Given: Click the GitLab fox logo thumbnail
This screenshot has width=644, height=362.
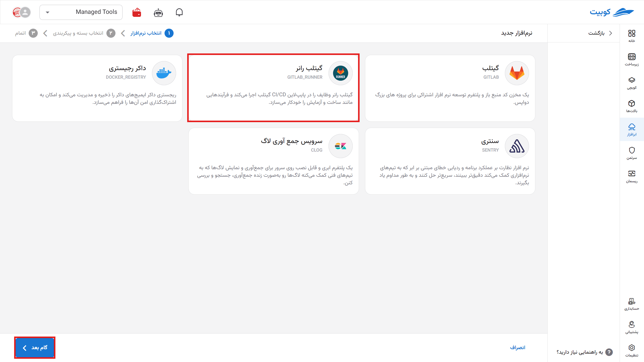Looking at the screenshot, I should [517, 73].
